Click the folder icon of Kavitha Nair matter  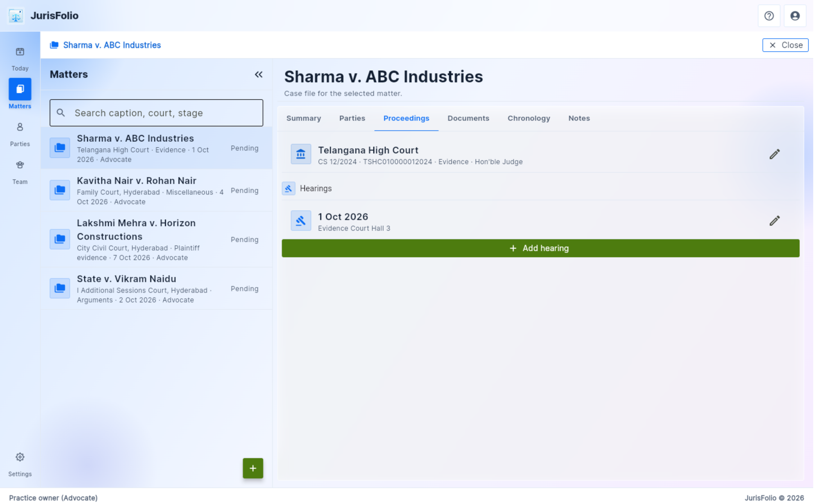(x=60, y=190)
